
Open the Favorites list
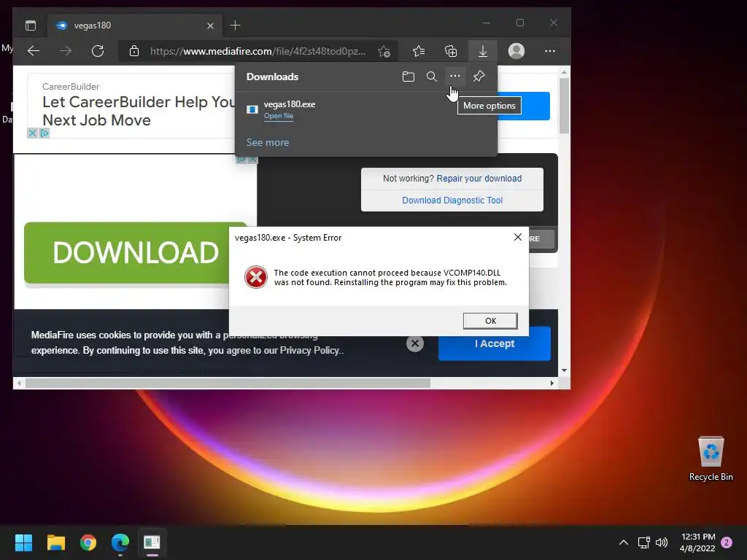tap(419, 51)
